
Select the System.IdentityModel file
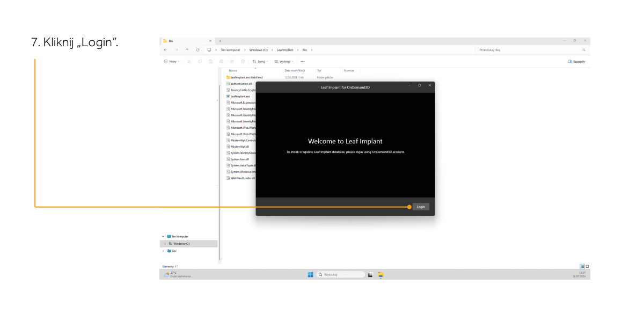pyautogui.click(x=240, y=153)
